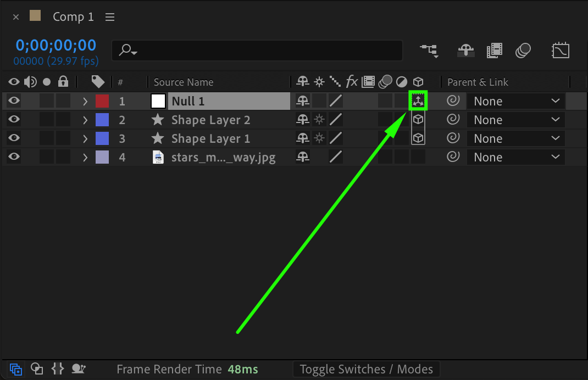Enable frame blending for the composition
This screenshot has height=380, width=588.
[x=494, y=51]
